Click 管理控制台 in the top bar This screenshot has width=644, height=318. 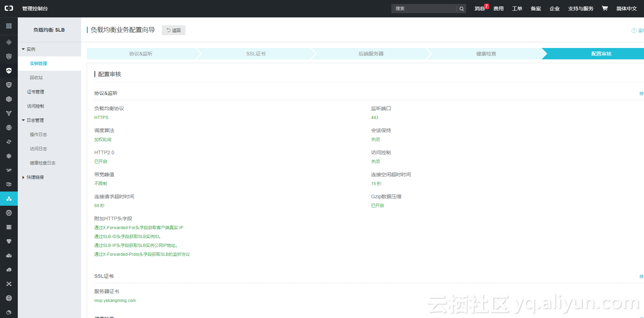coord(35,9)
